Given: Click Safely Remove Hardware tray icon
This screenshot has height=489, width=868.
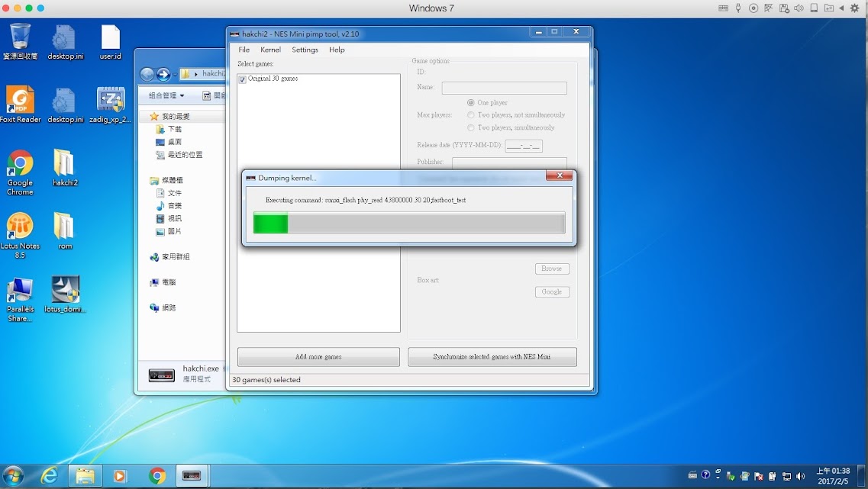Looking at the screenshot, I should point(731,476).
